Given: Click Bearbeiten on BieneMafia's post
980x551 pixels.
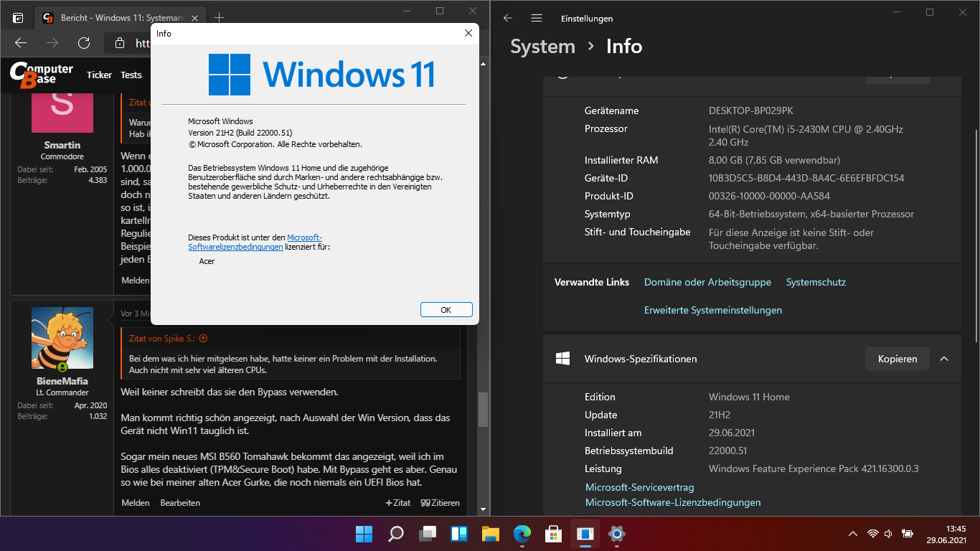Looking at the screenshot, I should click(180, 503).
